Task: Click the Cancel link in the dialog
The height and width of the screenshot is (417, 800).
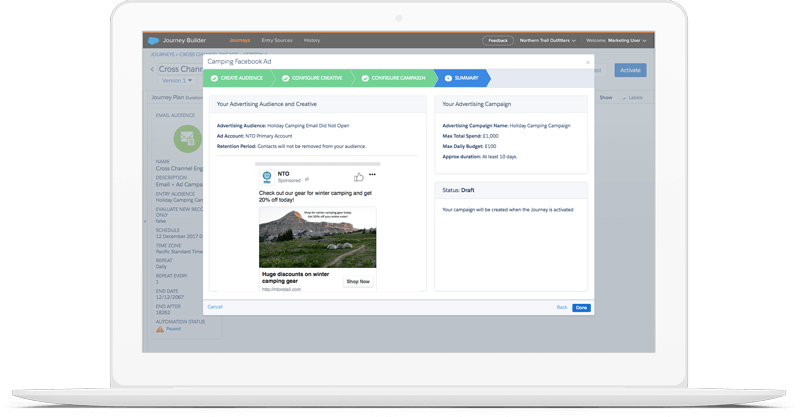Action: pyautogui.click(x=215, y=306)
